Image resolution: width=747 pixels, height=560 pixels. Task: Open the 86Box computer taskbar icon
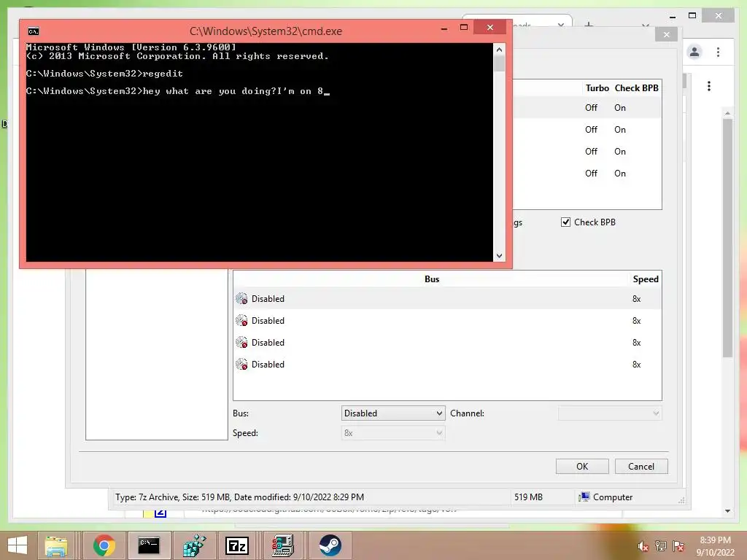pyautogui.click(x=282, y=545)
